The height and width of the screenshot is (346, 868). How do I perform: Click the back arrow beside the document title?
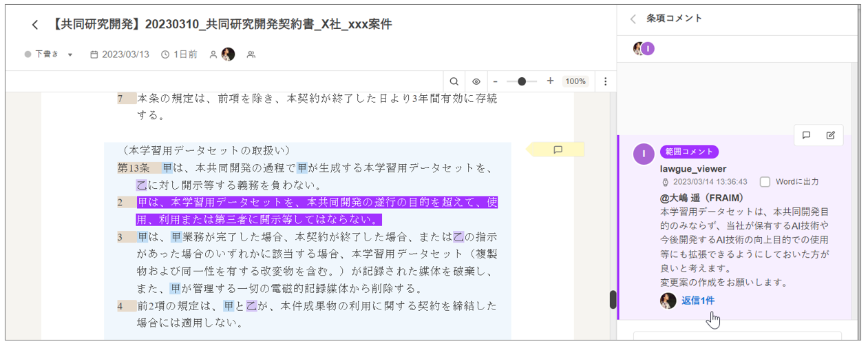coord(35,25)
